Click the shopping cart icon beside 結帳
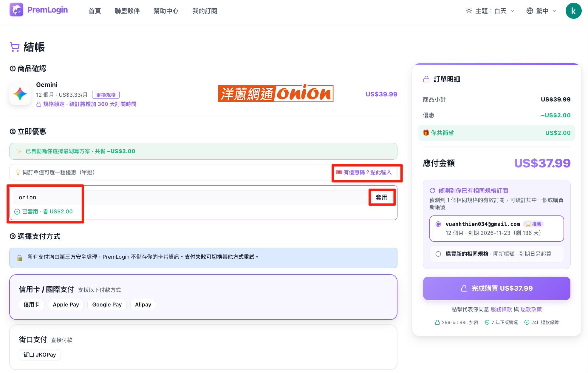This screenshot has height=373, width=588. click(x=15, y=47)
